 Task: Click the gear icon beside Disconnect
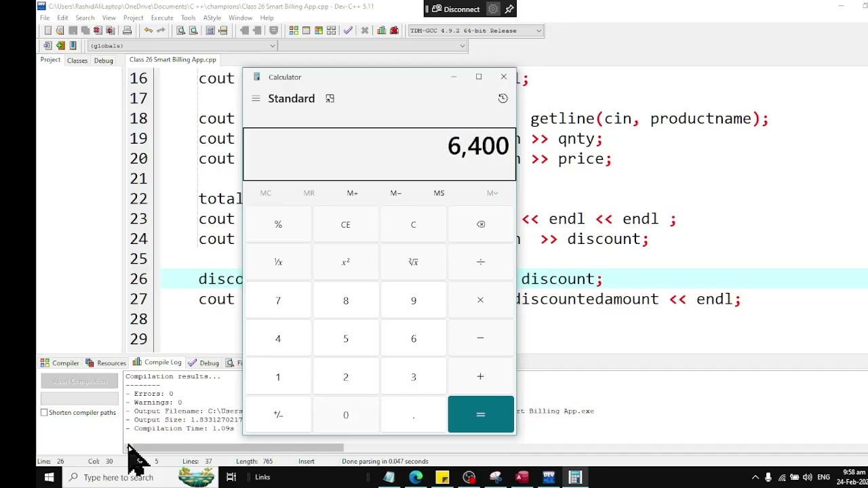tap(493, 9)
